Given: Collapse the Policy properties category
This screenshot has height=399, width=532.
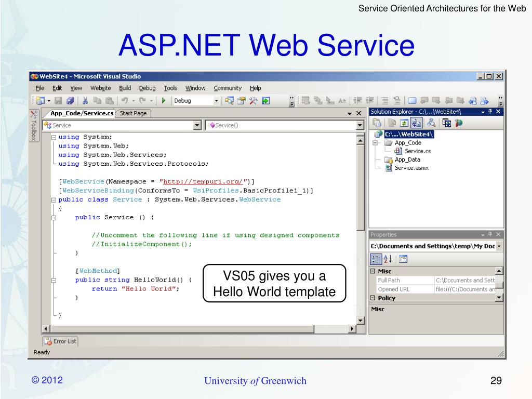Looking at the screenshot, I should (373, 298).
